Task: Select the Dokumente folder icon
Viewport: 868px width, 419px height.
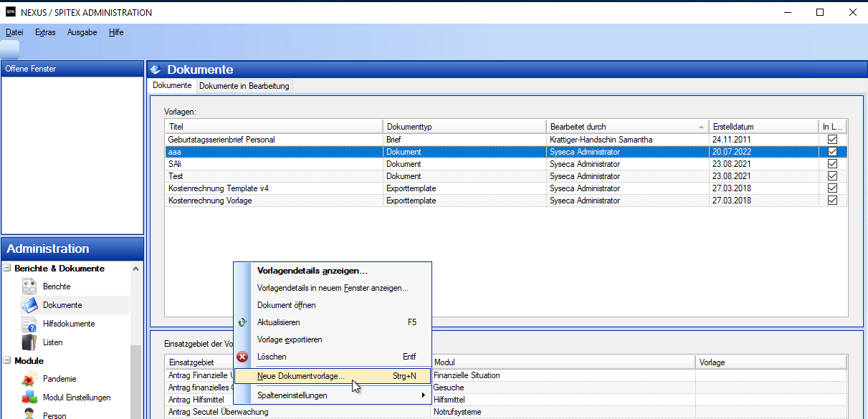Action: point(29,305)
